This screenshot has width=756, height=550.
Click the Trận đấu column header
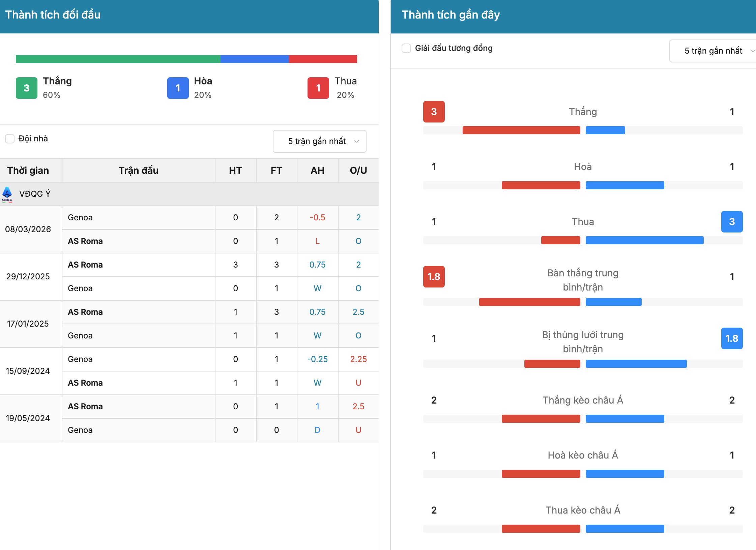point(139,170)
